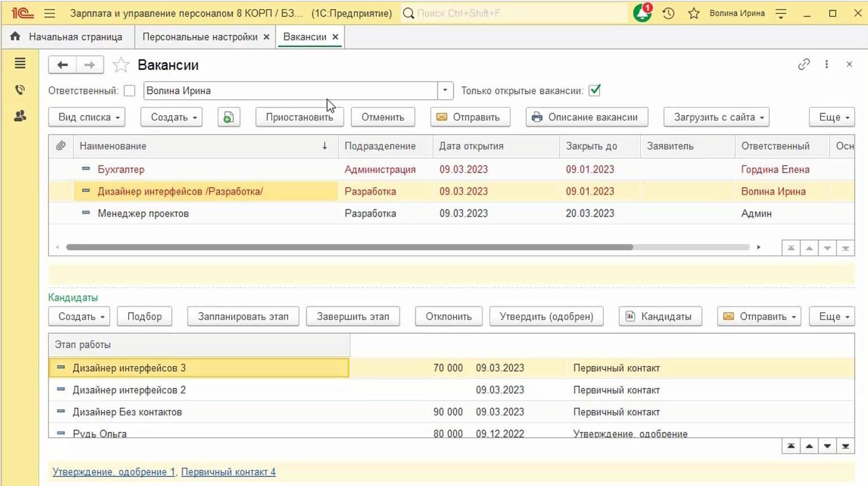Image resolution: width=868 pixels, height=486 pixels.
Task: Expand Ответственный field dropdown arrow
Action: [445, 91]
